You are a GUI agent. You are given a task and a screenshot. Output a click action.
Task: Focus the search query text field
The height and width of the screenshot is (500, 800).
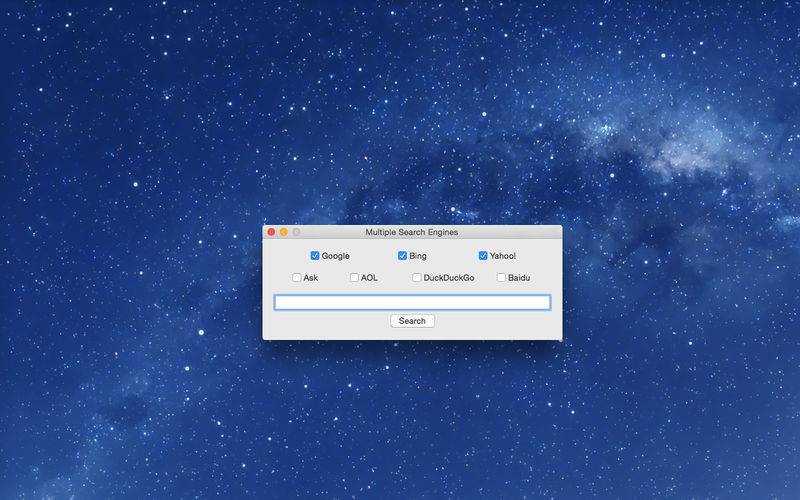point(412,303)
